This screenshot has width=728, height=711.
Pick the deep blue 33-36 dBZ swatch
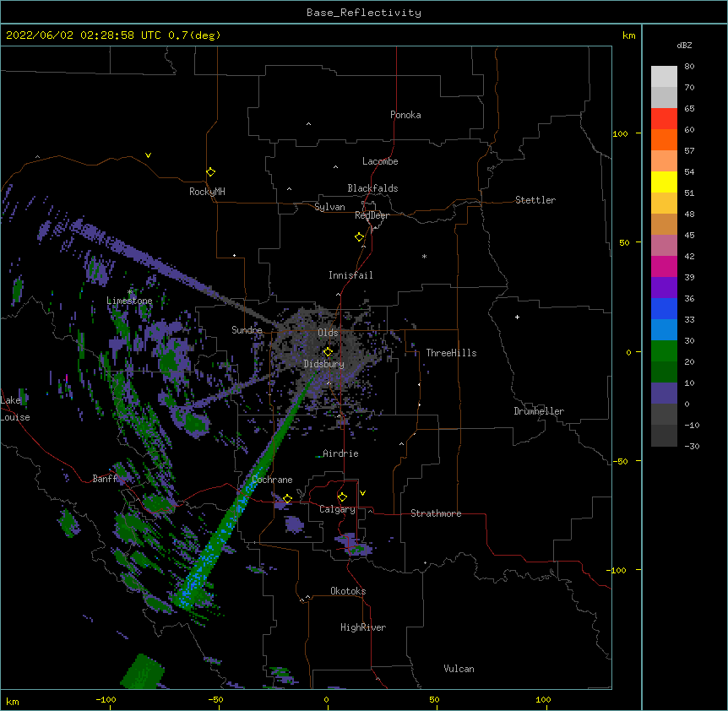pyautogui.click(x=664, y=309)
